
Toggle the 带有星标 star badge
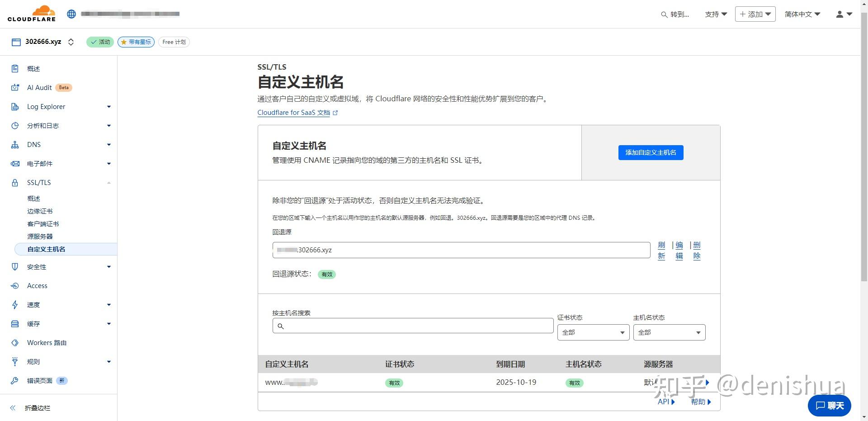[136, 42]
